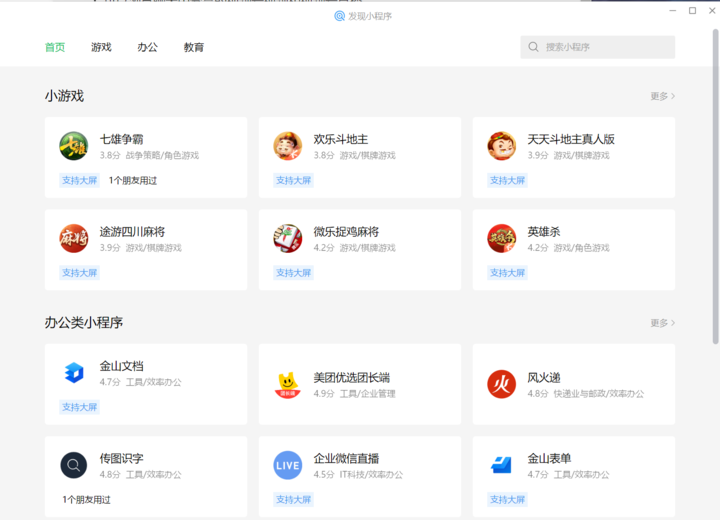Open the 风火递 title
This screenshot has height=520, width=720.
[x=544, y=378]
